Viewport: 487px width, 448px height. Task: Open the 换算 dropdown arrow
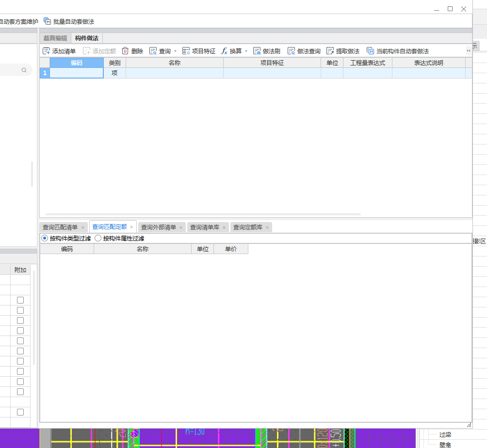[x=246, y=51]
